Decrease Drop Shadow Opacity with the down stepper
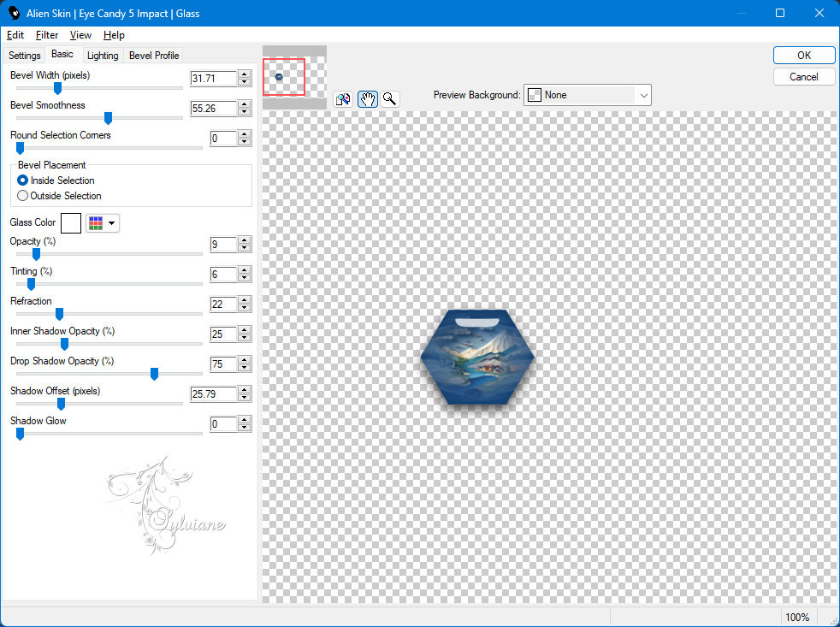Viewport: 840px width, 627px height. [x=245, y=368]
